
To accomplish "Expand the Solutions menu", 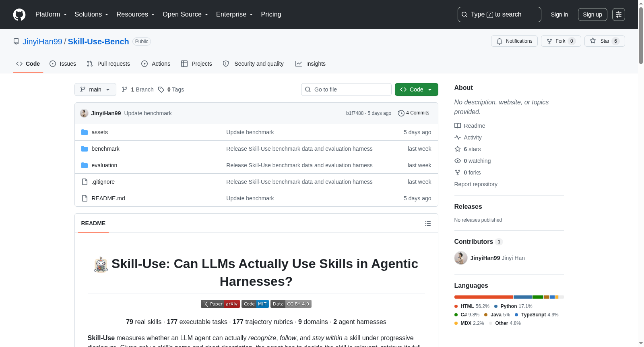I will point(91,15).
